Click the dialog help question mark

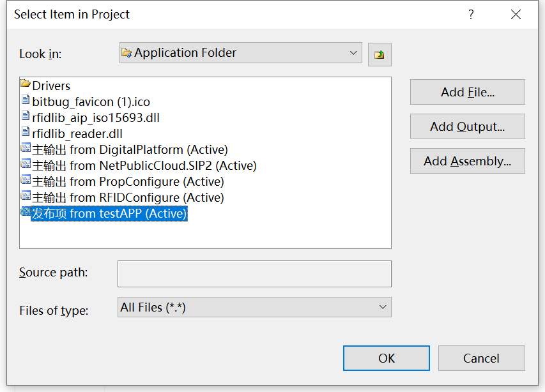coord(471,15)
